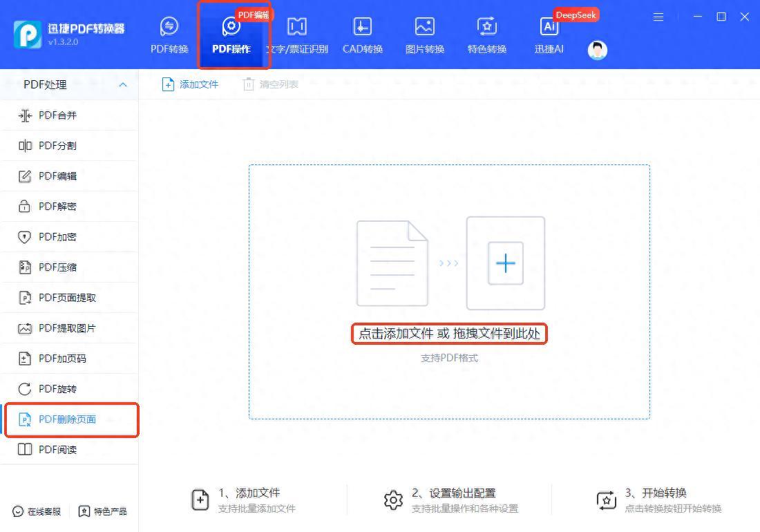760x532 pixels.
Task: Switch to PDF旋转 sidebar option
Action: [57, 389]
